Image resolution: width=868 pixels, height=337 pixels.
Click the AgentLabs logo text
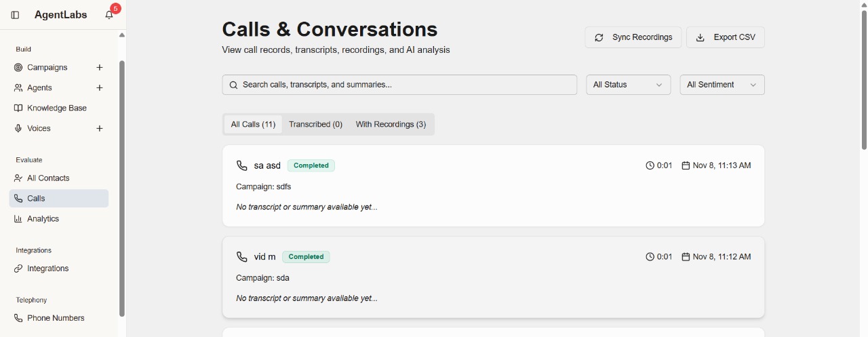61,15
